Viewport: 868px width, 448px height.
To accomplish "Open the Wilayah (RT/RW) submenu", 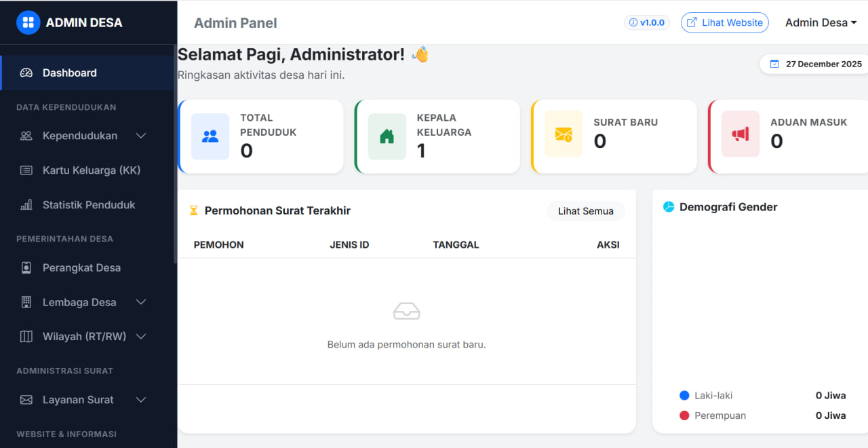I will pyautogui.click(x=140, y=336).
